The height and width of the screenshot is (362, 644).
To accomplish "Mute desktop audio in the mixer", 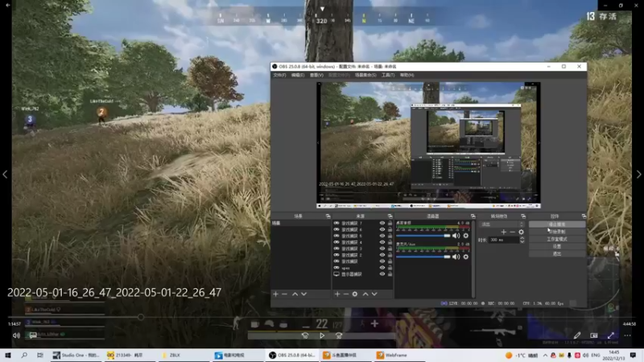I will (456, 236).
